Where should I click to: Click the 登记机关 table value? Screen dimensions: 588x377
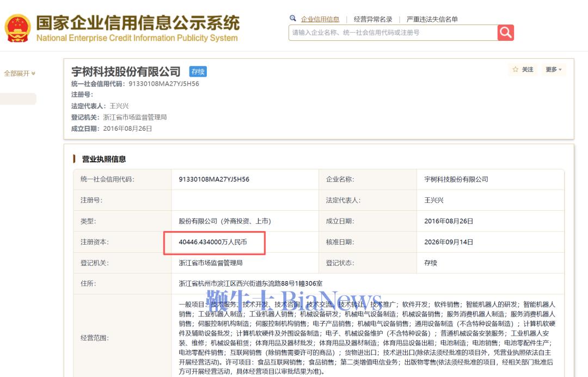pyautogui.click(x=211, y=263)
